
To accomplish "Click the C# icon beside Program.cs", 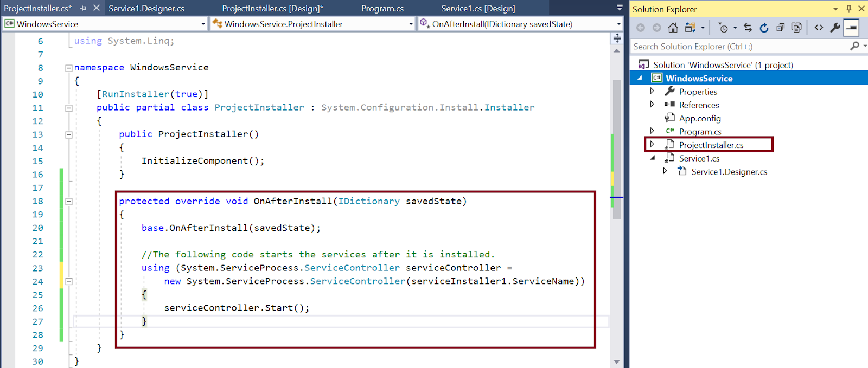I will 670,131.
